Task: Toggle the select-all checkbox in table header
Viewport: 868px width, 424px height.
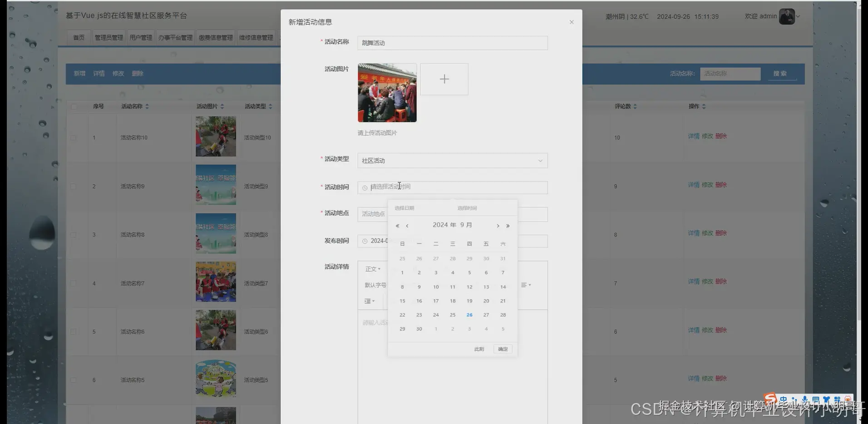Action: (74, 106)
